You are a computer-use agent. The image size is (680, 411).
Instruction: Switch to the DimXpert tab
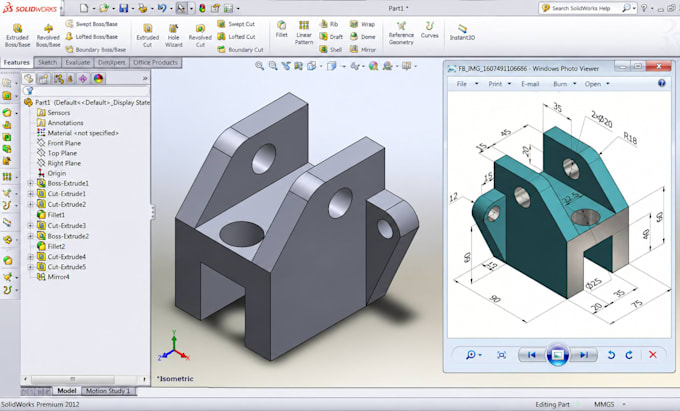click(111, 62)
